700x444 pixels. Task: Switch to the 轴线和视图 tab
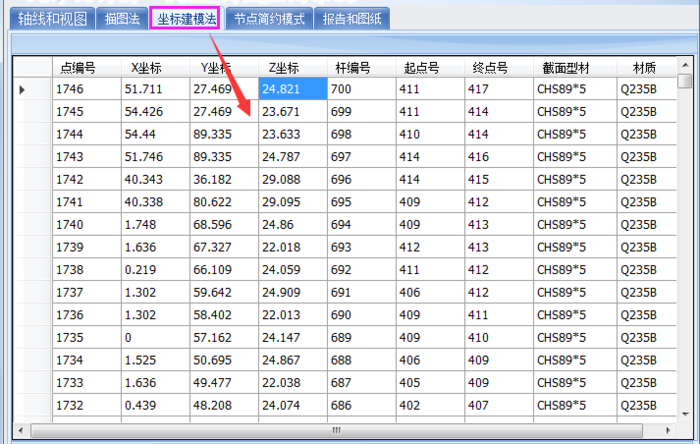52,19
